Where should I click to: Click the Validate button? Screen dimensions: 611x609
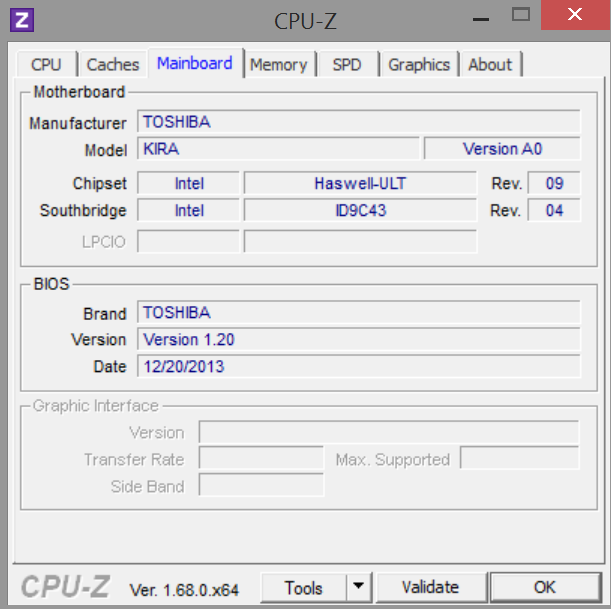(431, 587)
